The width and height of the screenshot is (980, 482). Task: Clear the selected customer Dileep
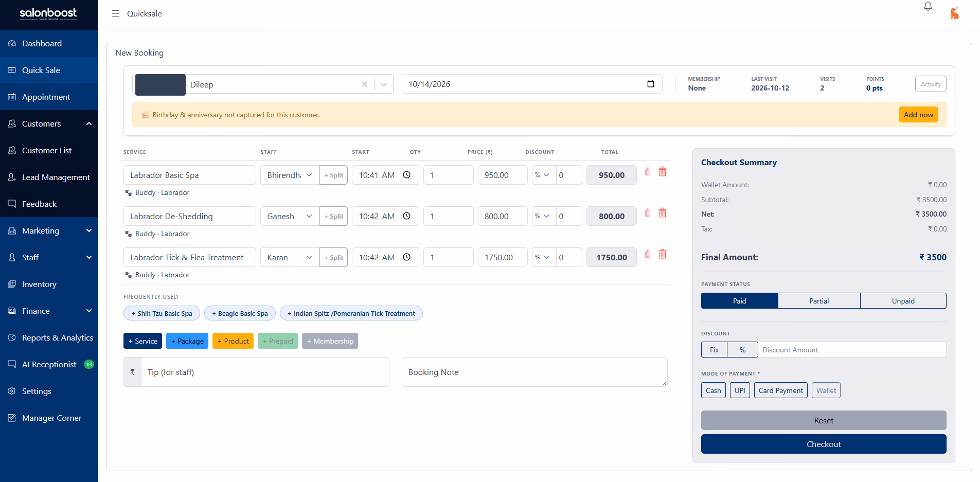[365, 84]
